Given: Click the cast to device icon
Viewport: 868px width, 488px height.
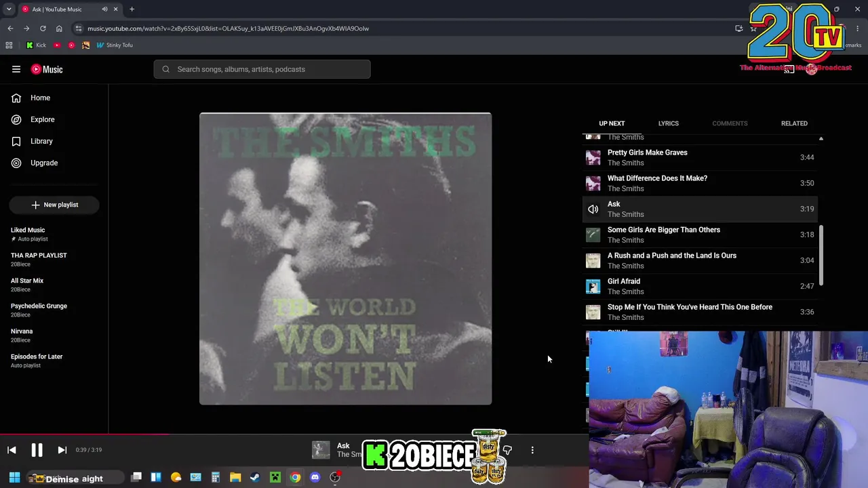Looking at the screenshot, I should click(x=789, y=69).
